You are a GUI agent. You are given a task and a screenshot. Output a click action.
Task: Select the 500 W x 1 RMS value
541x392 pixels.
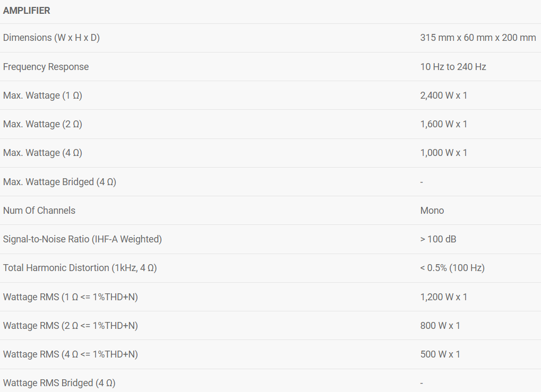click(440, 354)
